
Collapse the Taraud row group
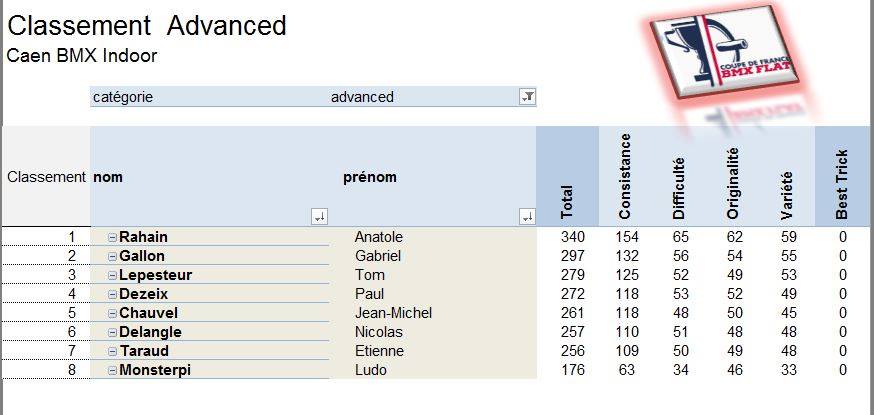pos(113,351)
